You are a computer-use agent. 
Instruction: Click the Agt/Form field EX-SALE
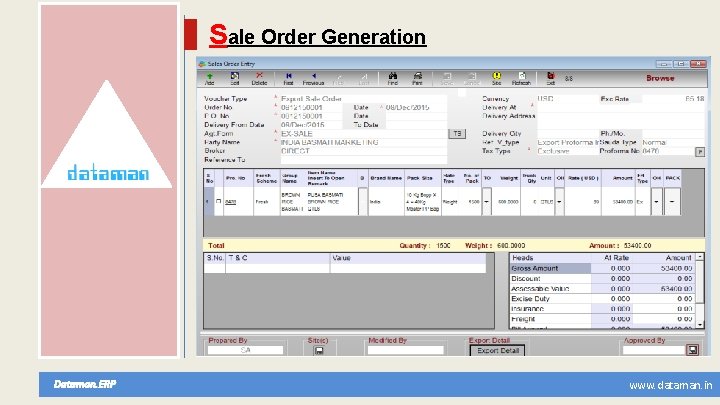click(363, 134)
